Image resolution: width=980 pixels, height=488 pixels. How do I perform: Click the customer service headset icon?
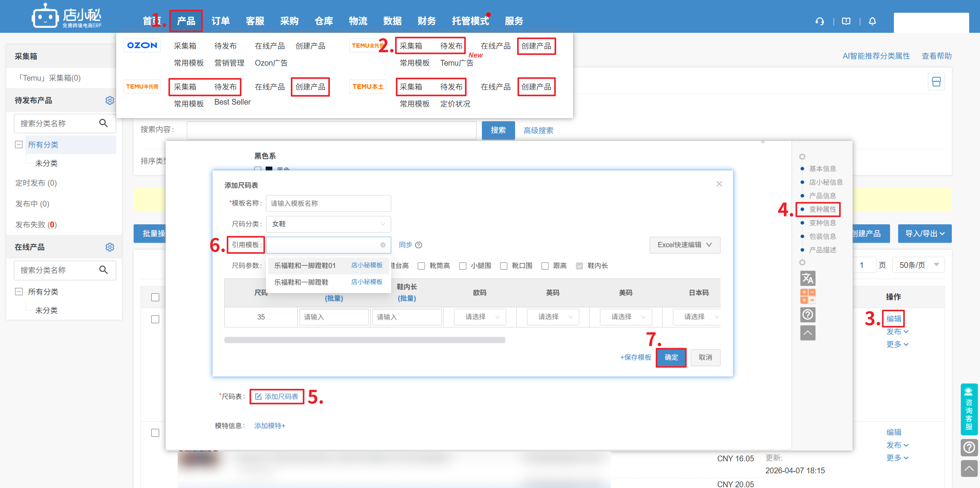pyautogui.click(x=819, y=21)
